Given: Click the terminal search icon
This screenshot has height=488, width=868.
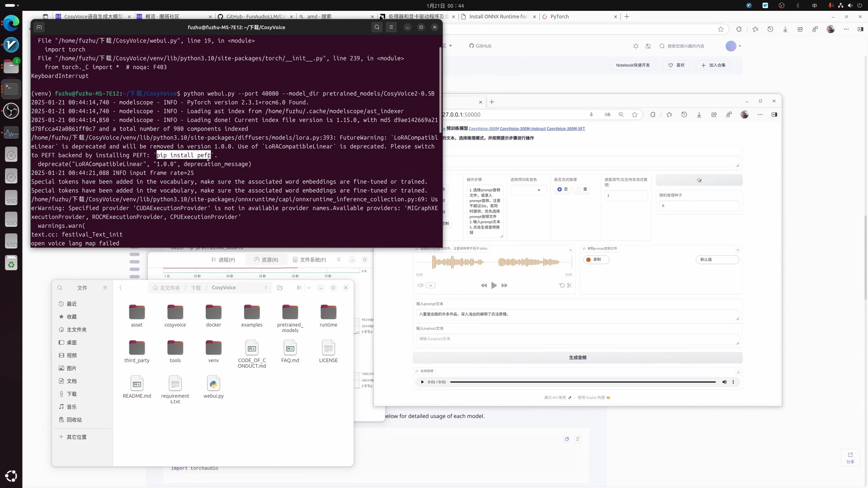Looking at the screenshot, I should [x=377, y=27].
